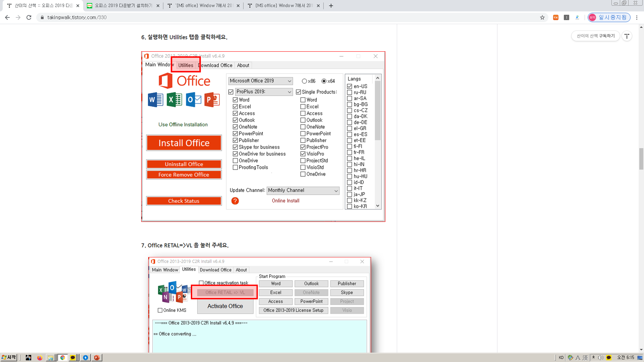This screenshot has width=644, height=362.
Task: Switch to Chrome in the taskbar
Action: coord(62,358)
